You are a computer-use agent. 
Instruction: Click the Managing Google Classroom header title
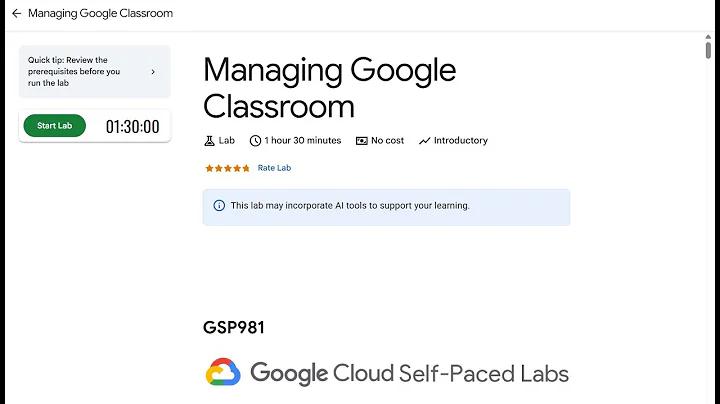(101, 13)
